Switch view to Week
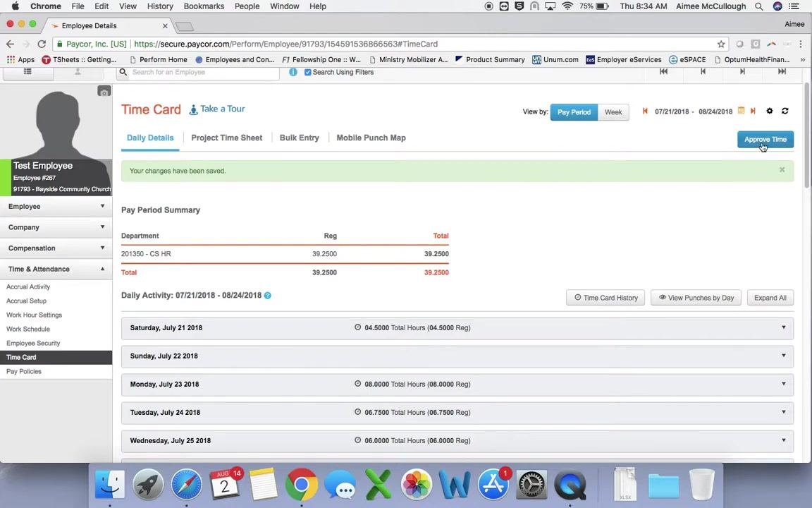Image resolution: width=812 pixels, height=508 pixels. pos(613,112)
